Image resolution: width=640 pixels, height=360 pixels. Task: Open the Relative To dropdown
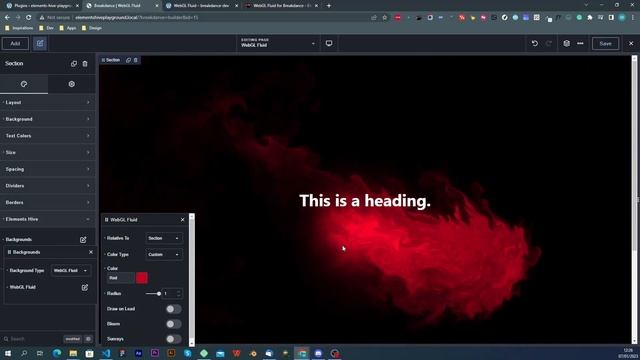[164, 238]
